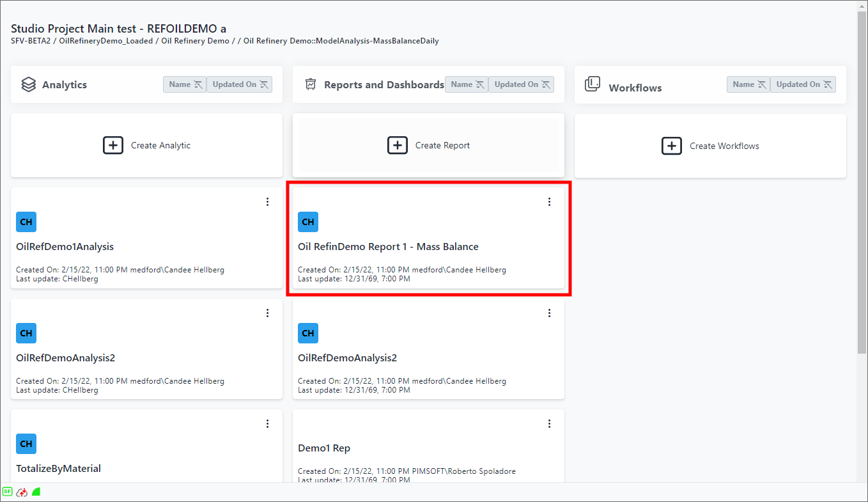
Task: Open three-dot menu on Demo1 Rep card
Action: pyautogui.click(x=549, y=424)
